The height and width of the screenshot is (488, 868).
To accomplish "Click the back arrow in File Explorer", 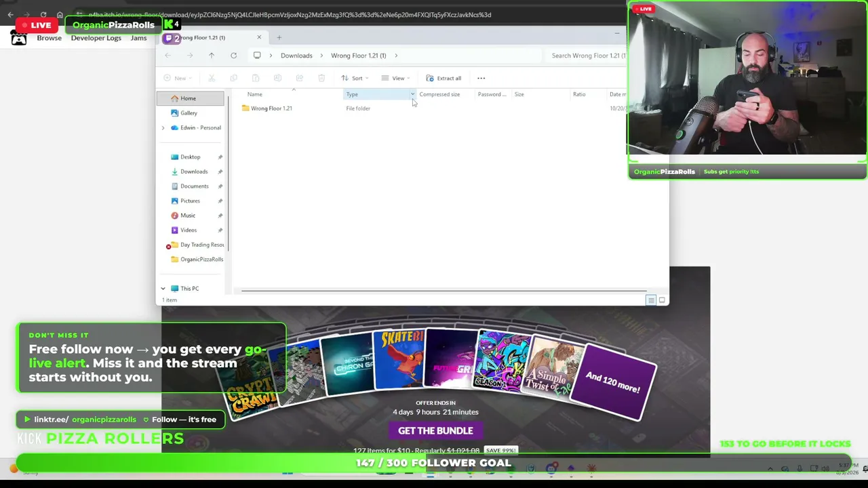I will [x=168, y=56].
